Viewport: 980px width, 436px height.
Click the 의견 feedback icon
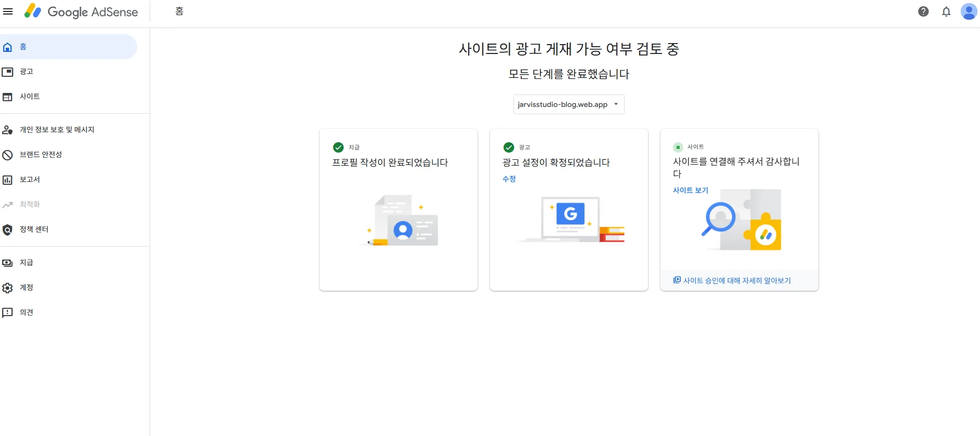7,313
